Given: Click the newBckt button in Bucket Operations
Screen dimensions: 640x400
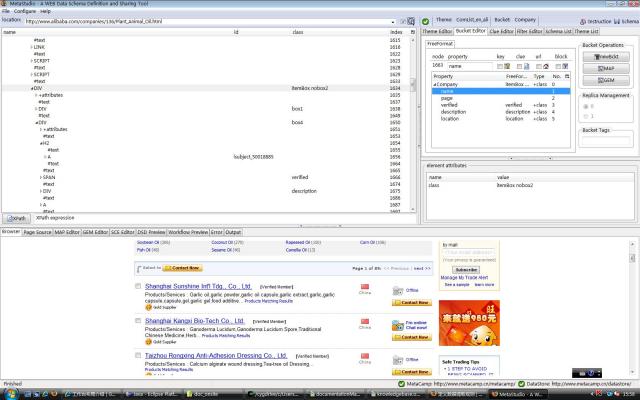Looking at the screenshot, I should point(606,57).
